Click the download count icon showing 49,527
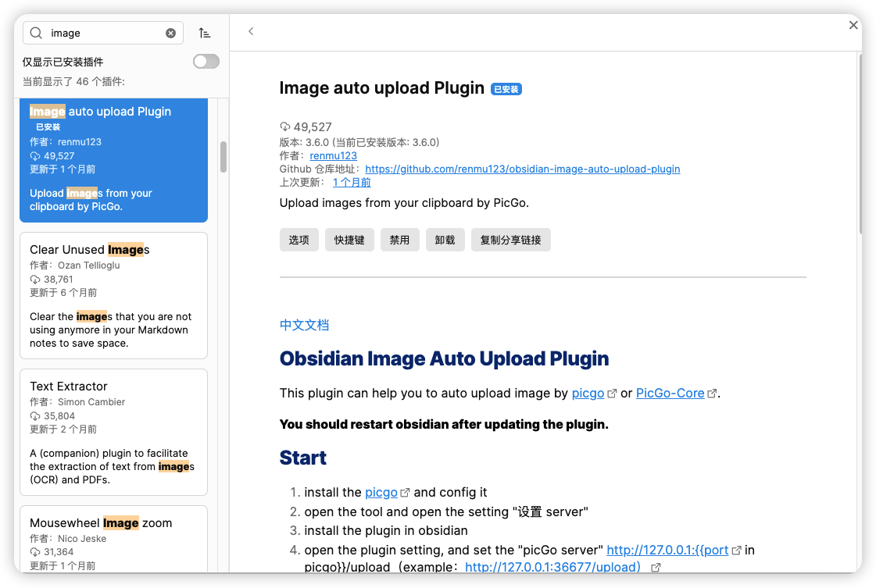Screen dimensions: 876x588 pyautogui.click(x=285, y=127)
